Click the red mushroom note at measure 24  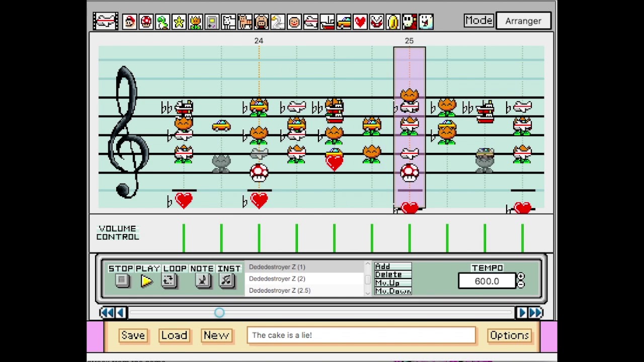tap(259, 172)
